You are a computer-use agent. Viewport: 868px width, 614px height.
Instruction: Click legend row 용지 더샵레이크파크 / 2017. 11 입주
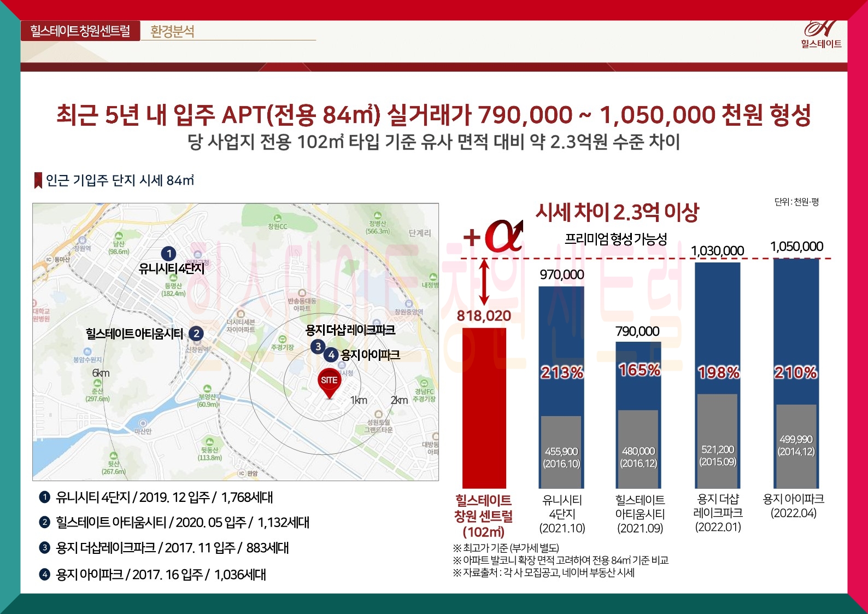[172, 547]
